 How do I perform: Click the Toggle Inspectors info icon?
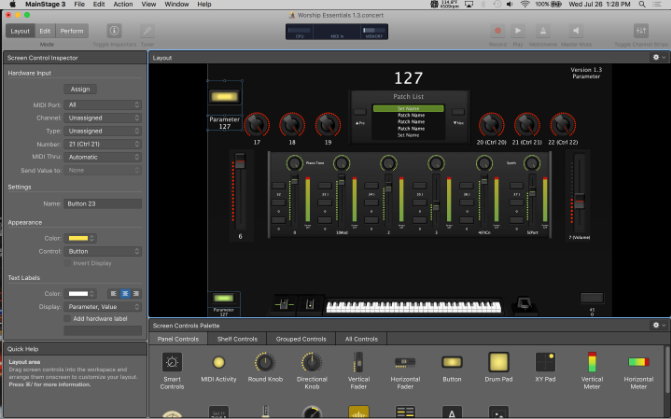click(114, 31)
